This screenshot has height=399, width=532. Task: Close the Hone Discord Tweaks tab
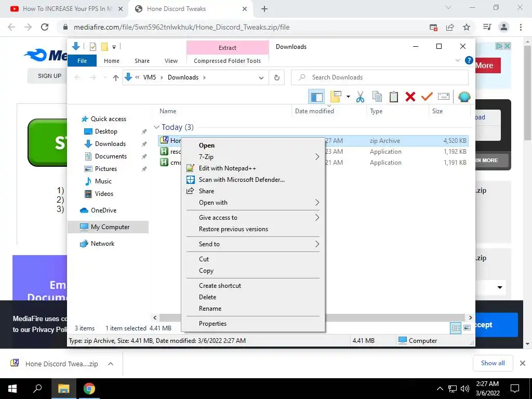point(245,9)
